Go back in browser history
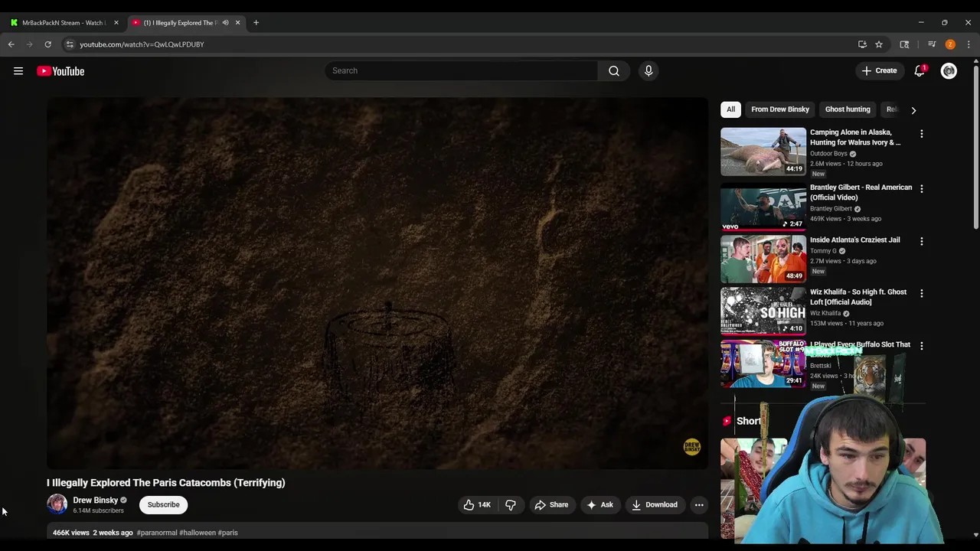This screenshot has width=980, height=551. (11, 44)
